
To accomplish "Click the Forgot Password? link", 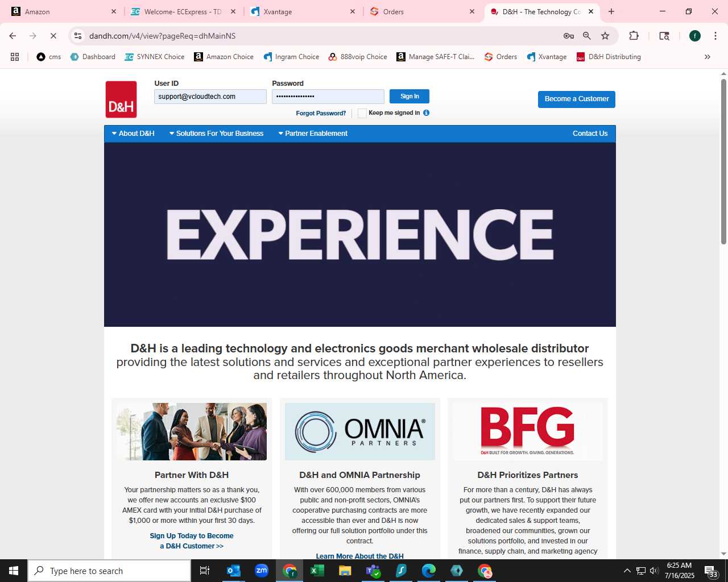I will coord(321,113).
